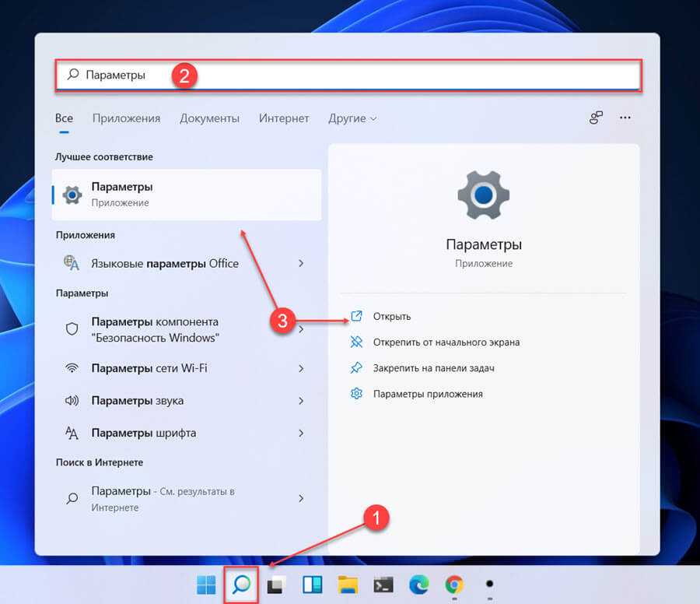This screenshot has height=604, width=700.
Task: Click the Параметры title in preview pane
Action: click(484, 245)
